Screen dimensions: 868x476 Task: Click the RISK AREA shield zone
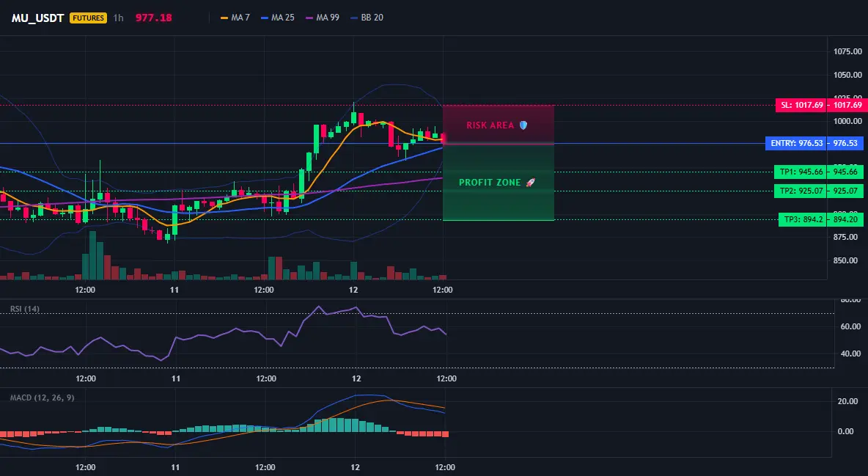(499, 125)
